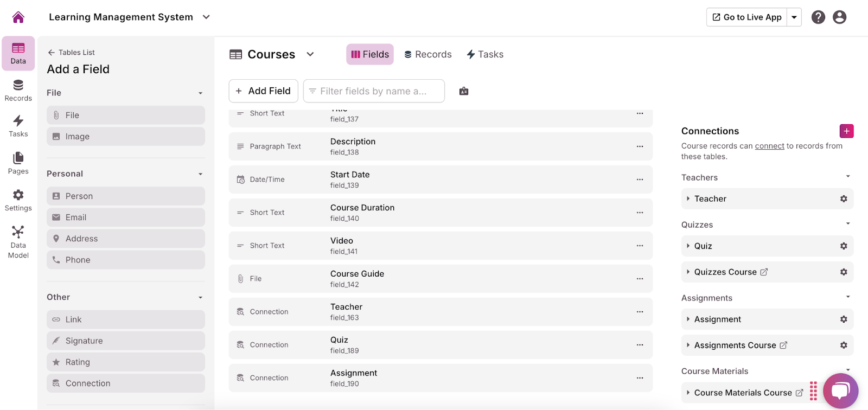Click the Add Field button
The height and width of the screenshot is (410, 868).
(x=263, y=91)
